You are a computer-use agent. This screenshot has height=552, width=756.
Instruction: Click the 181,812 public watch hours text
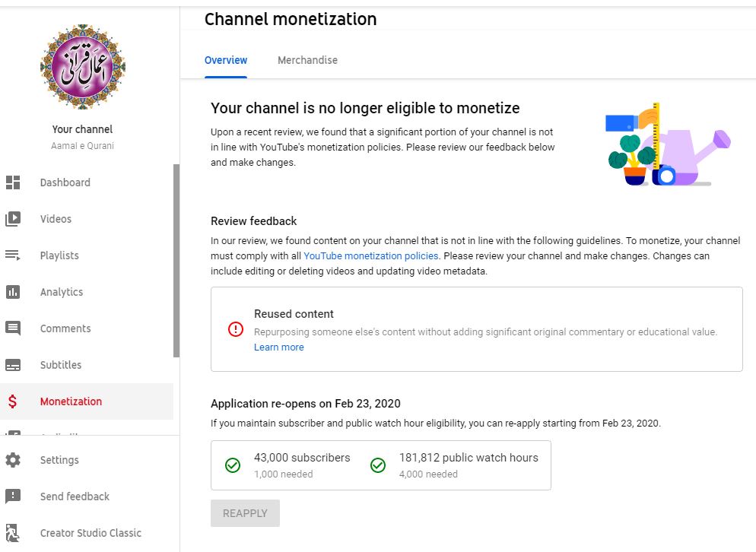pos(469,458)
